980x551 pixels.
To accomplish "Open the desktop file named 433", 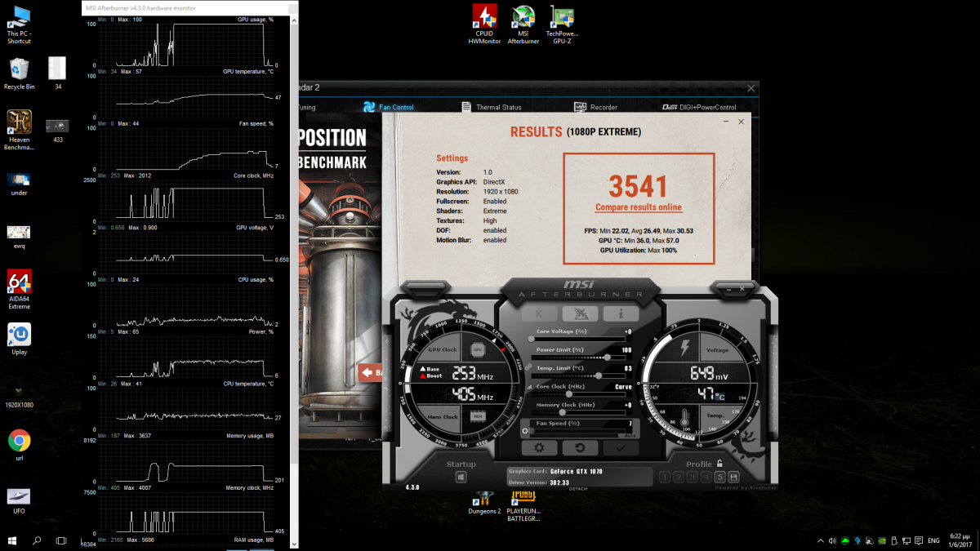I will (x=58, y=131).
